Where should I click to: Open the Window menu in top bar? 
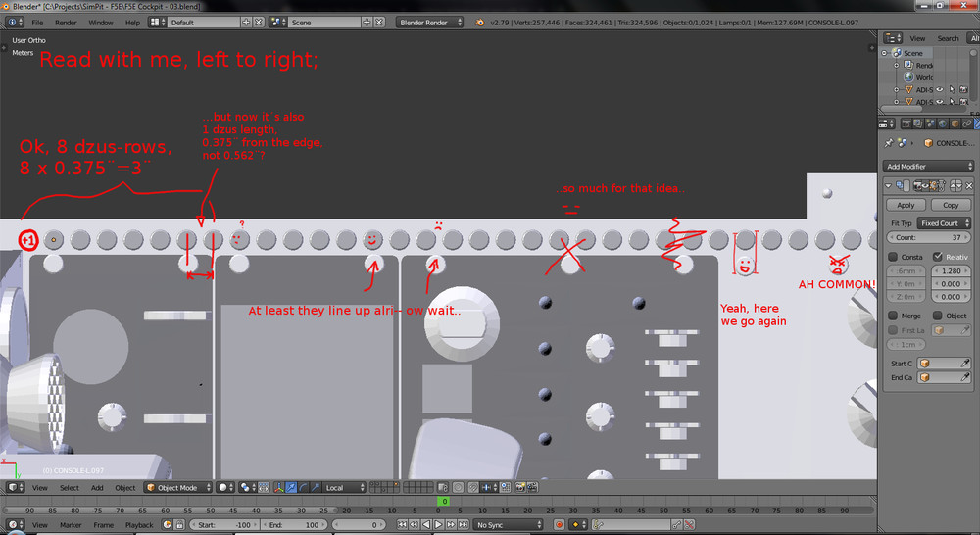101,23
